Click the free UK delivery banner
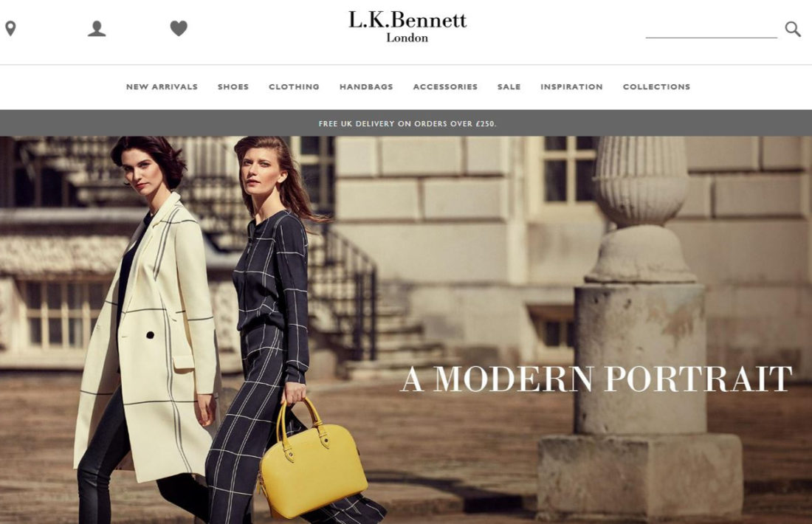The height and width of the screenshot is (524, 812). (x=406, y=123)
